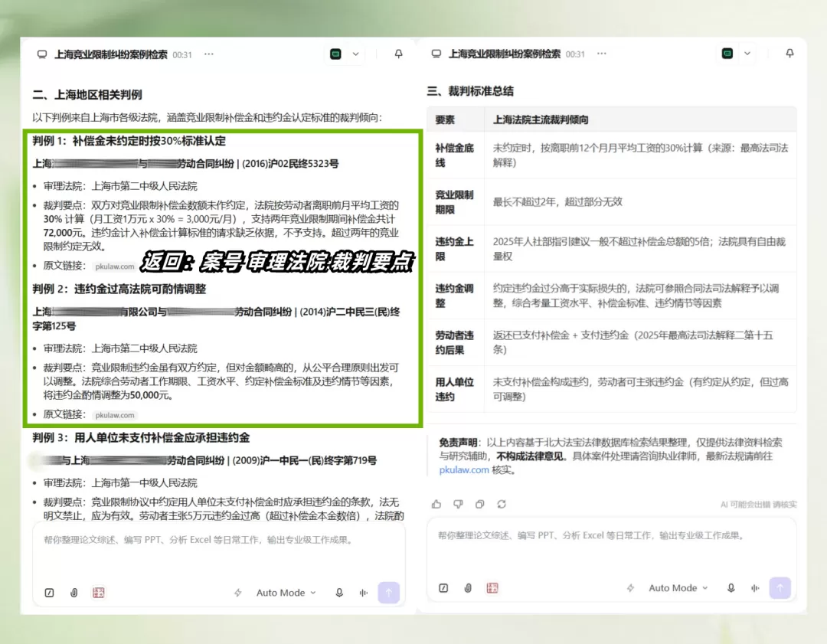
Task: Expand the model dropdown chevron in the right panel header
Action: point(747,54)
